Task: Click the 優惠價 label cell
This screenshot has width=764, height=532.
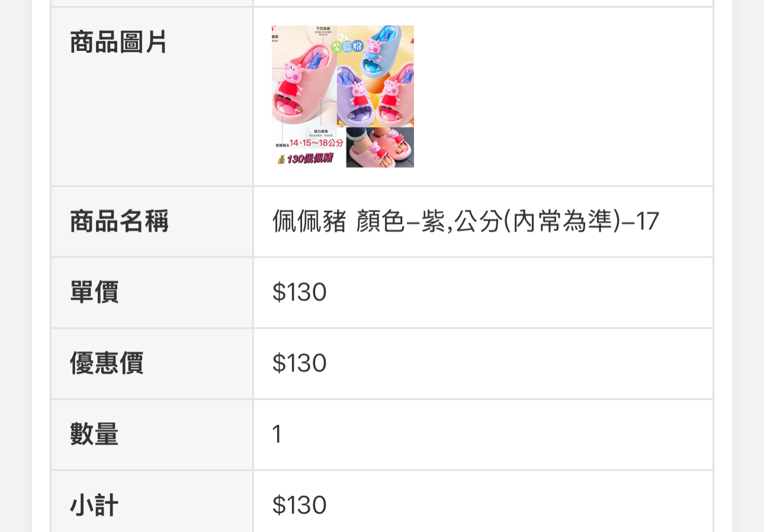Action: point(152,364)
